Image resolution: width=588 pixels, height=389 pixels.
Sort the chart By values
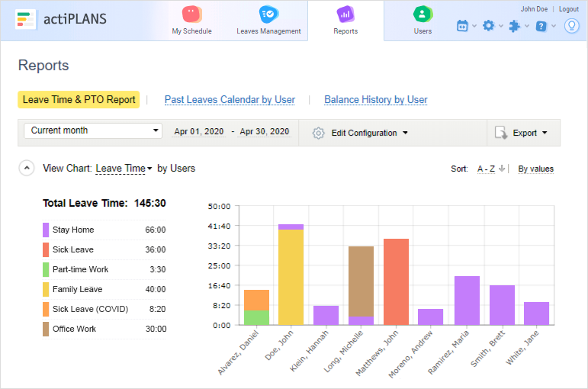pyautogui.click(x=535, y=169)
